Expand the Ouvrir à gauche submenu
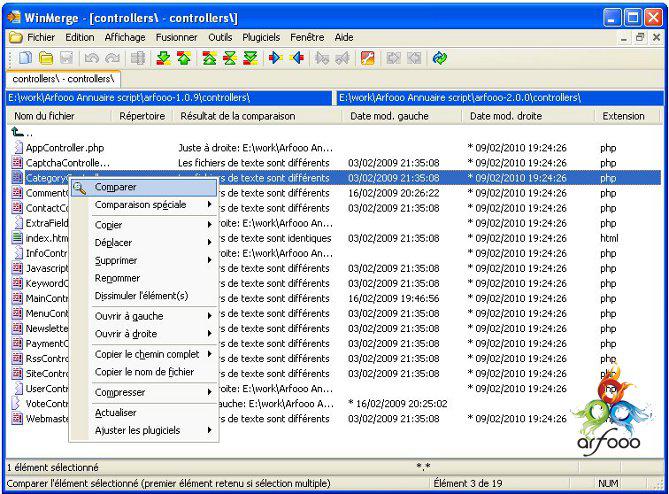669x494 pixels. coord(143,316)
